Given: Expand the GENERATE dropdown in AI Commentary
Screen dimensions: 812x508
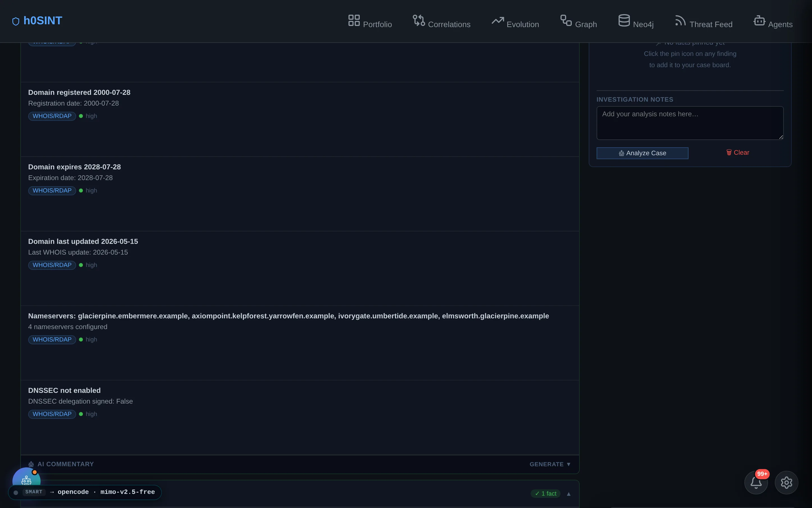Looking at the screenshot, I should pos(550,464).
